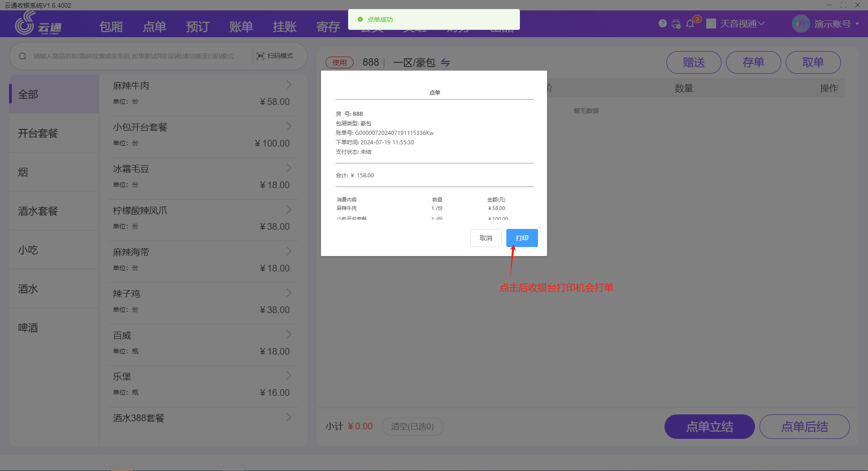Click the search magnifier icon

coord(22,56)
